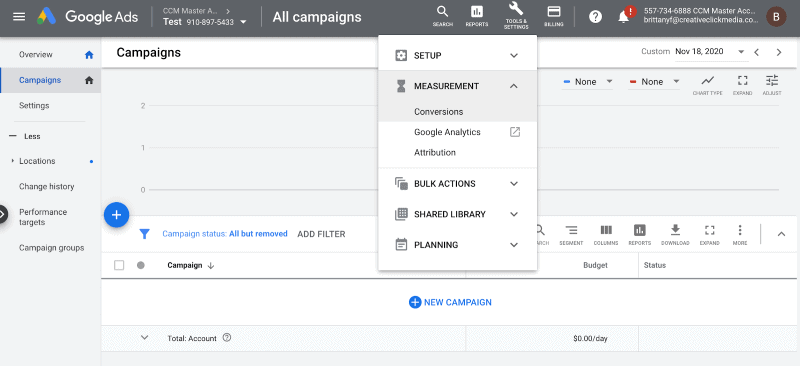Click the table Expand icon
Screen dimensions: 800x366
[x=709, y=235]
